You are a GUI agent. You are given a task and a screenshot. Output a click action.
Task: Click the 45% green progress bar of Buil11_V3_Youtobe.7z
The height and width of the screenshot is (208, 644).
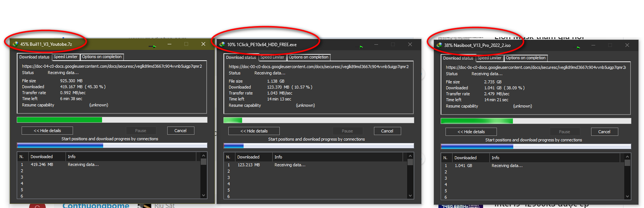tap(112, 120)
